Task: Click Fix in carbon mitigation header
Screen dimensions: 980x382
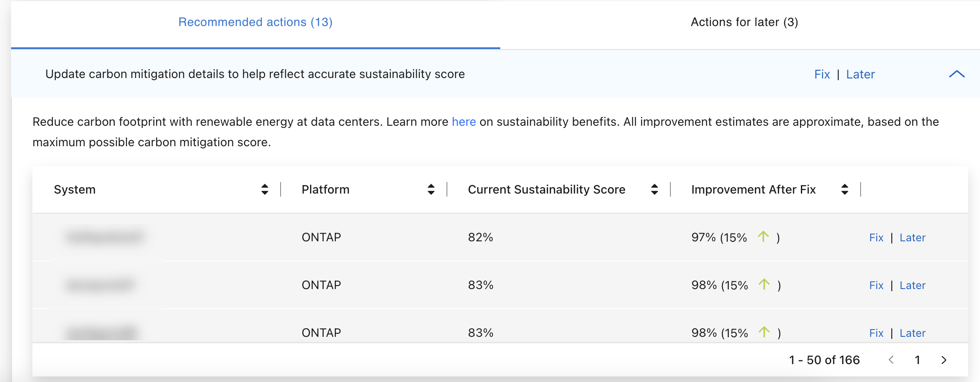Action: coord(822,75)
